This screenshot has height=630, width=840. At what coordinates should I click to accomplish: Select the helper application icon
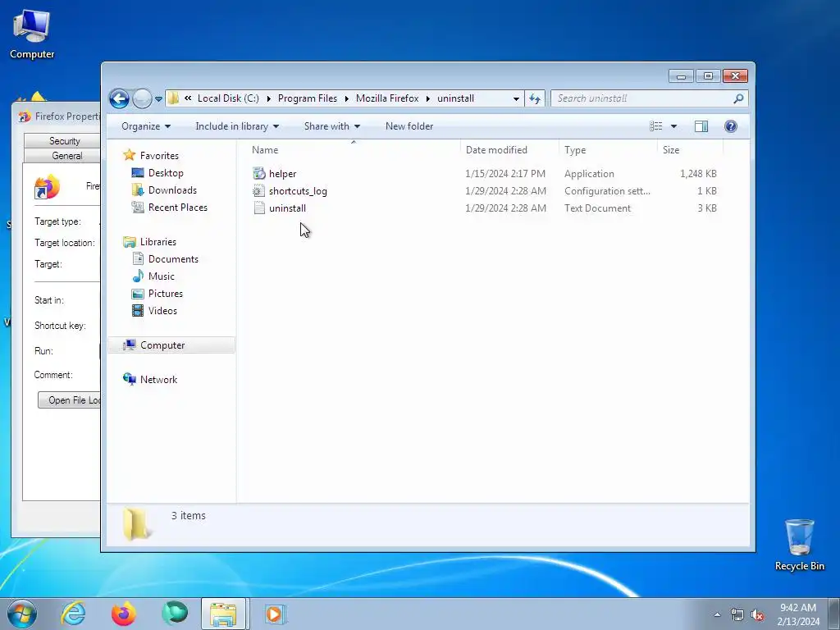259,174
